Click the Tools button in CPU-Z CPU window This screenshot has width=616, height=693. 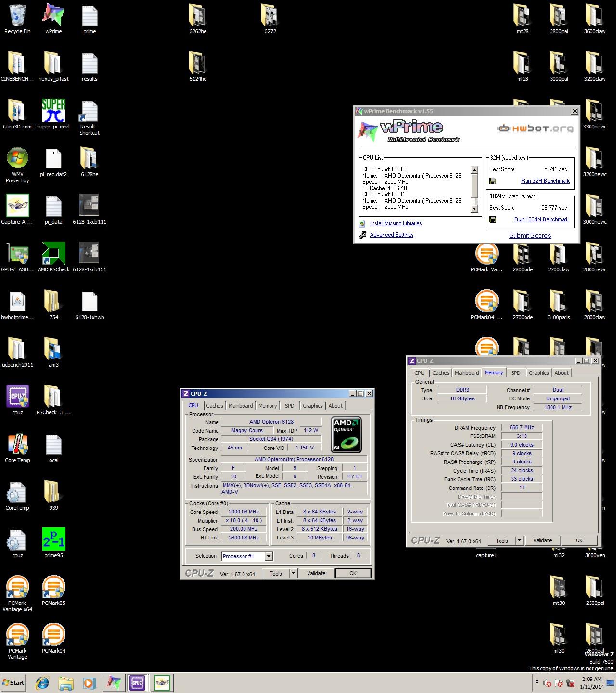coord(276,573)
